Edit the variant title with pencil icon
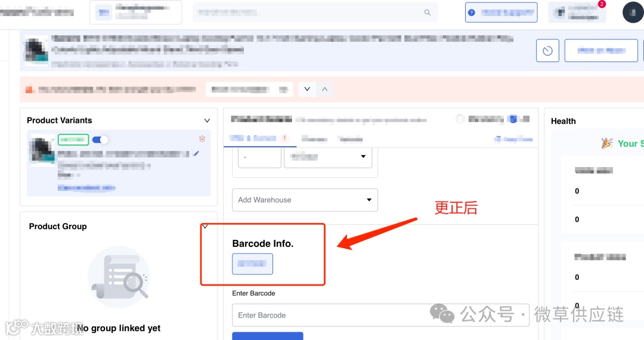Screen dimensions: 644x340 (x=196, y=153)
